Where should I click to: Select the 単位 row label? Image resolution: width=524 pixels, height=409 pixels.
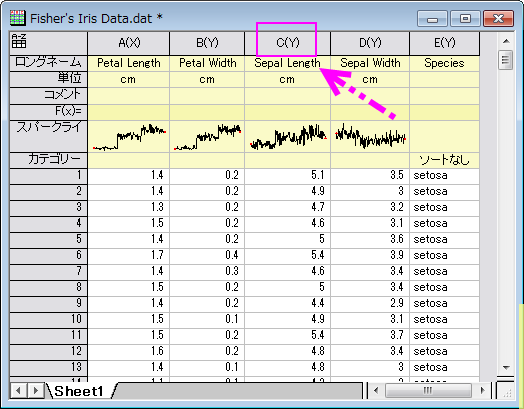pyautogui.click(x=48, y=79)
